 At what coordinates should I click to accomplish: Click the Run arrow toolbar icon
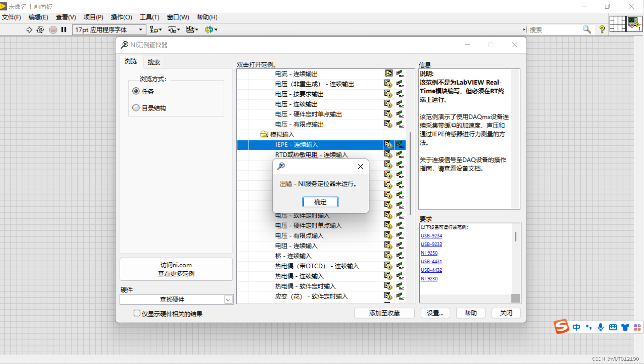(x=29, y=30)
